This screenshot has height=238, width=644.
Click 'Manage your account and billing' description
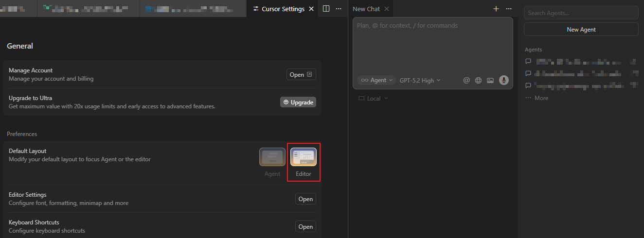51,79
